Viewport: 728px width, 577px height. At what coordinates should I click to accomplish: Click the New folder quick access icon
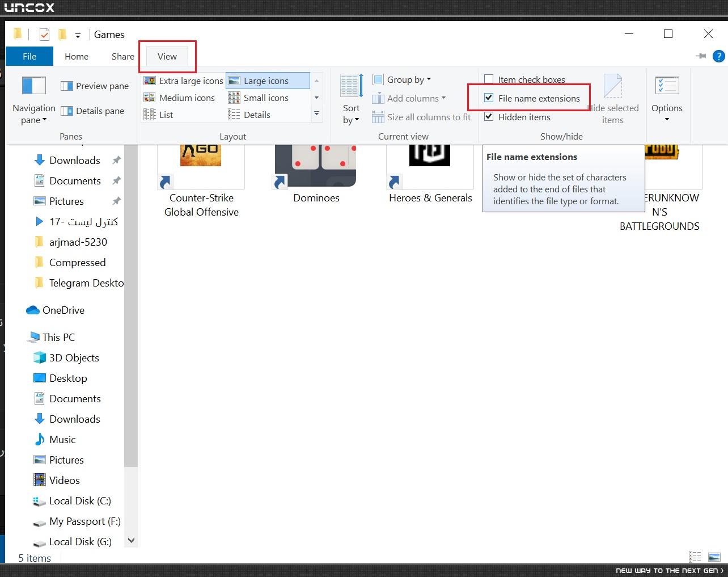tap(62, 35)
